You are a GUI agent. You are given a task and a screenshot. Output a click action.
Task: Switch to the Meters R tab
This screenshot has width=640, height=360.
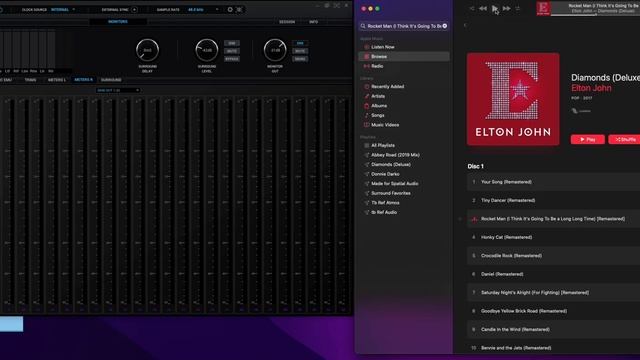[x=83, y=80]
